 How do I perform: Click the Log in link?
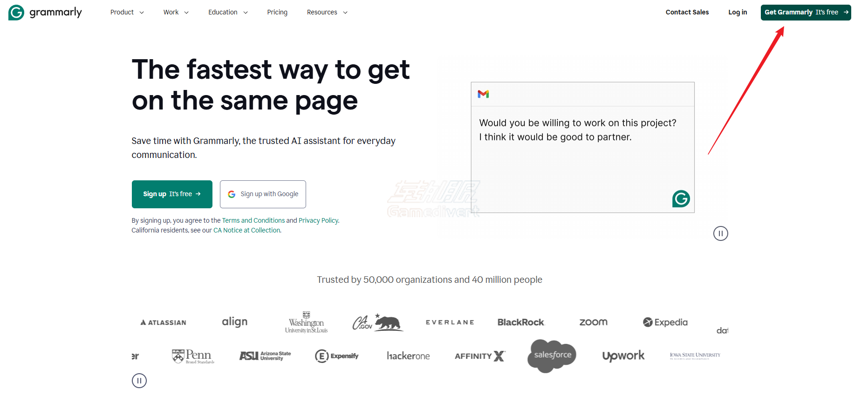click(x=737, y=13)
